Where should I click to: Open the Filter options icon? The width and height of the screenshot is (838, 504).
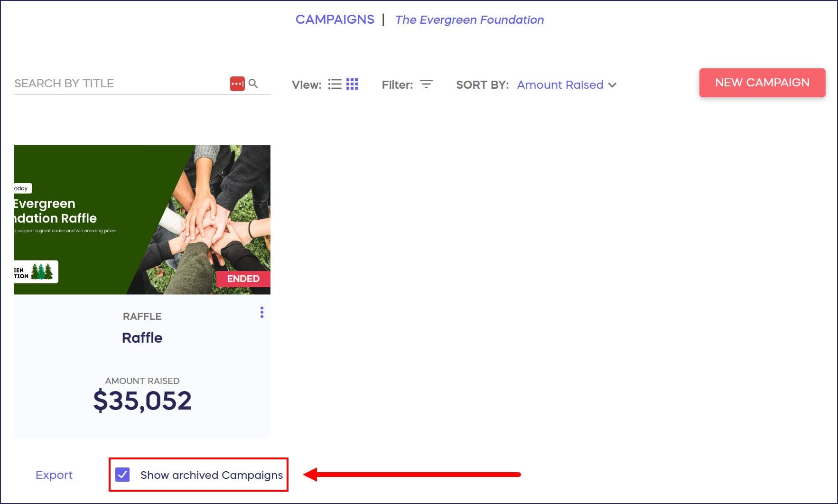pos(426,84)
